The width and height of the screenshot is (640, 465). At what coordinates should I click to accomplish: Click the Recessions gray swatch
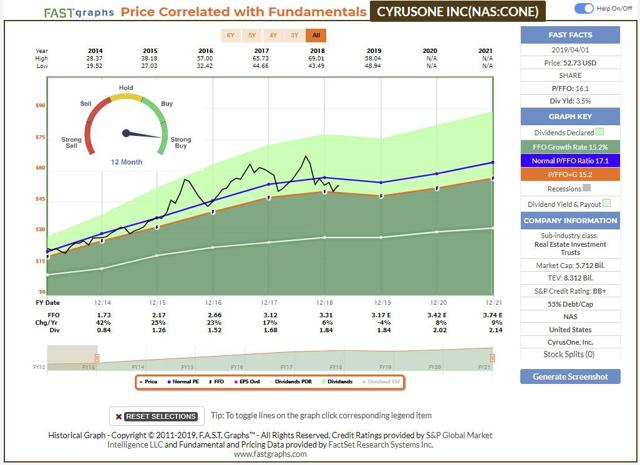(x=587, y=188)
